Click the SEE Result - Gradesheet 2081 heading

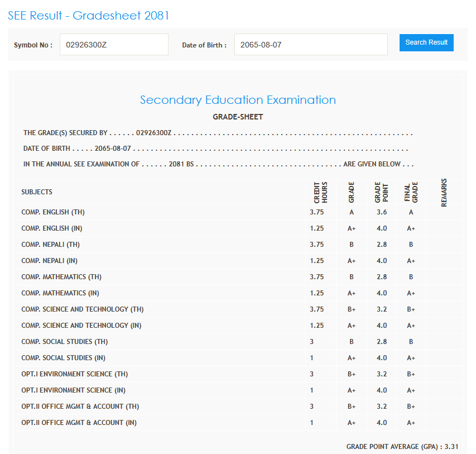(x=88, y=16)
